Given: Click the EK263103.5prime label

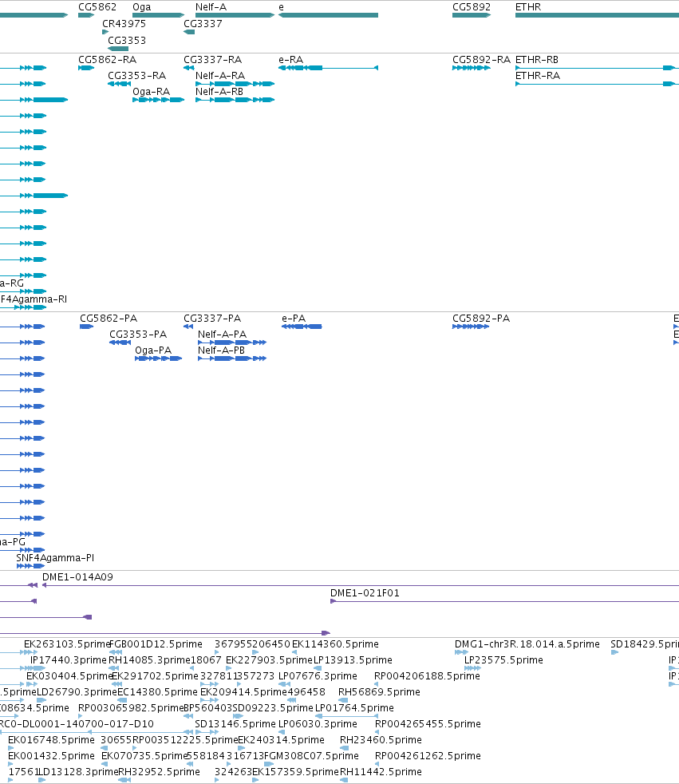Looking at the screenshot, I should [67, 644].
